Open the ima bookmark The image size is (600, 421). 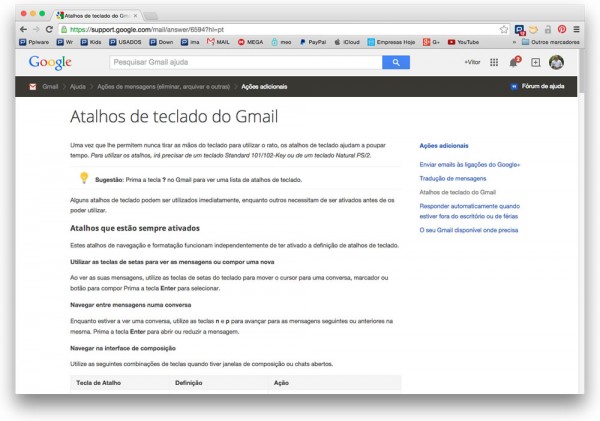[x=190, y=42]
